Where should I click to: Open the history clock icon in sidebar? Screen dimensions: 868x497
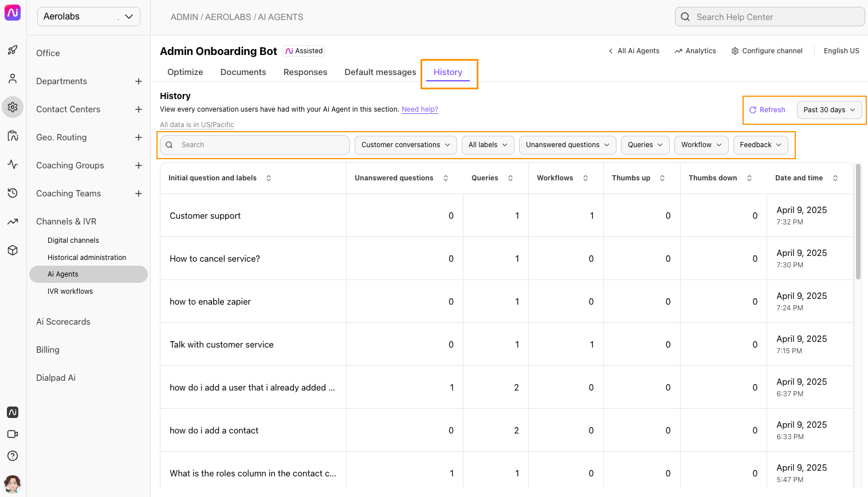[13, 193]
